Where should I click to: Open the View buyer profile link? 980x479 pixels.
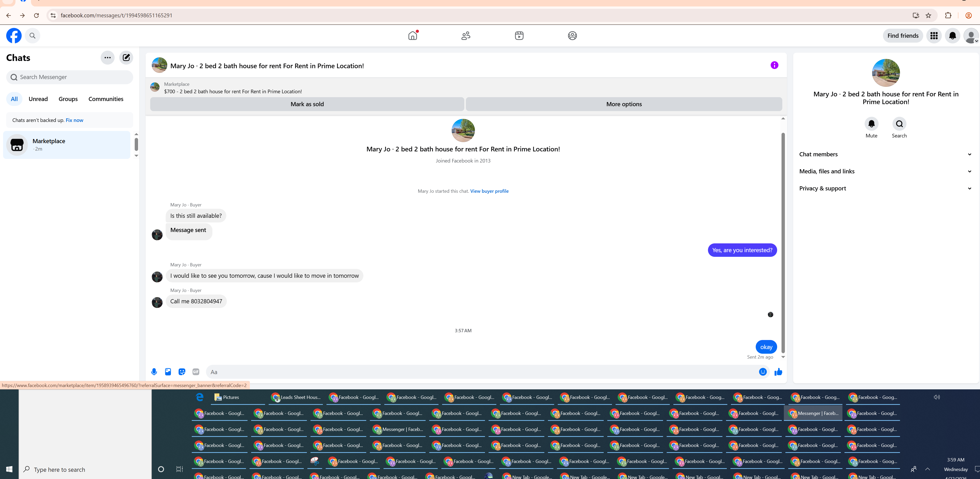coord(489,191)
